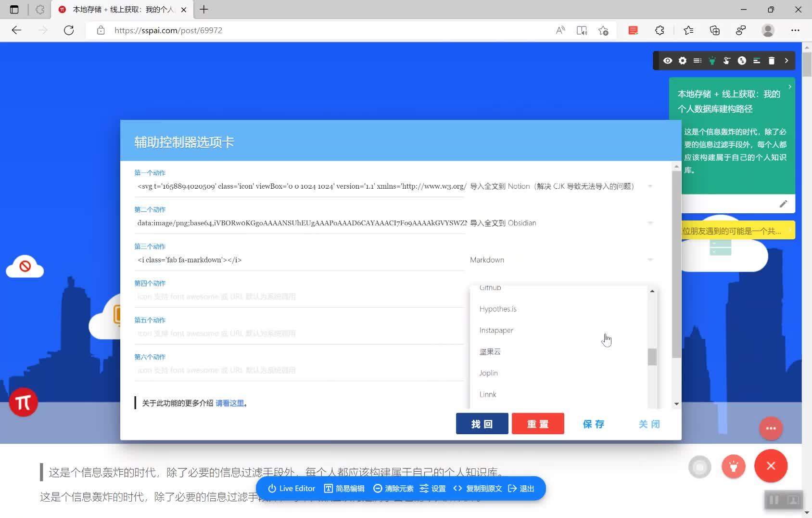This screenshot has width=812, height=518.
Task: Click the large red X floating button
Action: coord(771,466)
